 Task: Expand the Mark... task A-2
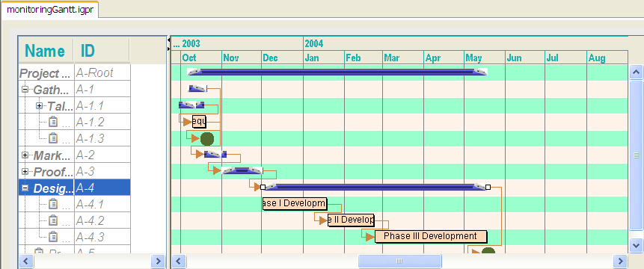(25, 155)
